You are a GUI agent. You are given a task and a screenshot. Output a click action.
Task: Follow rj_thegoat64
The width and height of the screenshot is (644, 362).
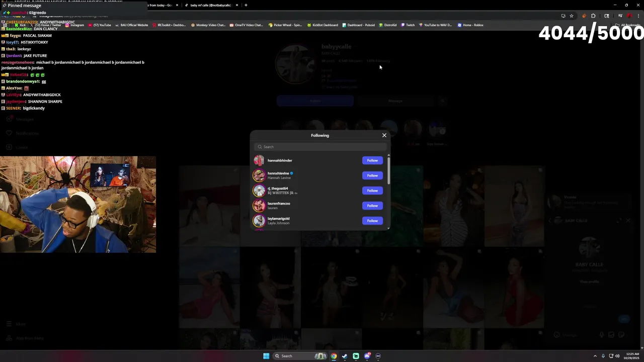(x=372, y=191)
